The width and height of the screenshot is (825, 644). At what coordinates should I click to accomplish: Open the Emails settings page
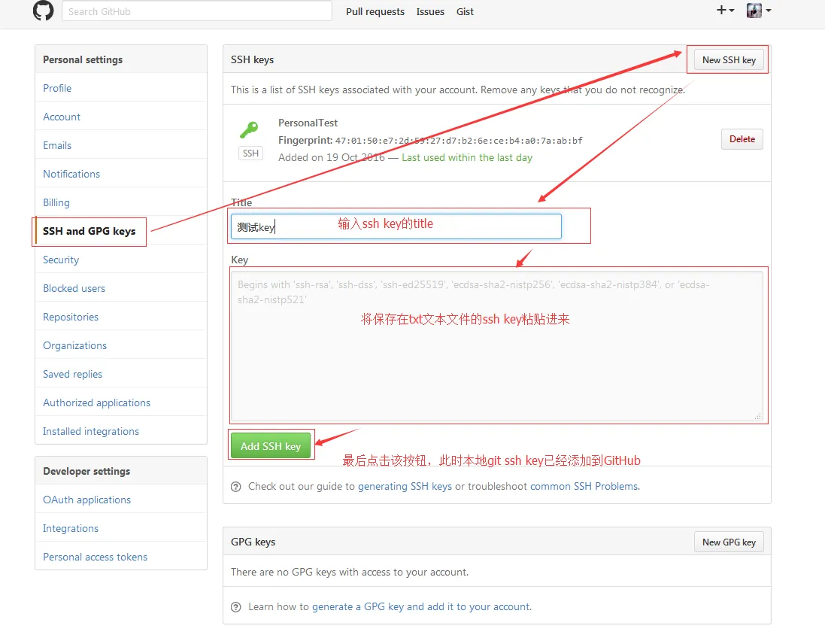point(121,145)
